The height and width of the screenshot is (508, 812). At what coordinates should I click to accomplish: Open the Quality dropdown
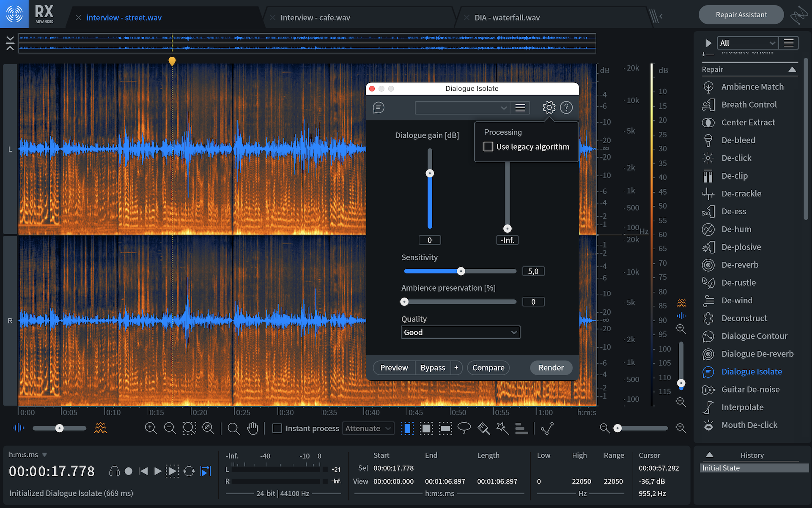(x=460, y=332)
